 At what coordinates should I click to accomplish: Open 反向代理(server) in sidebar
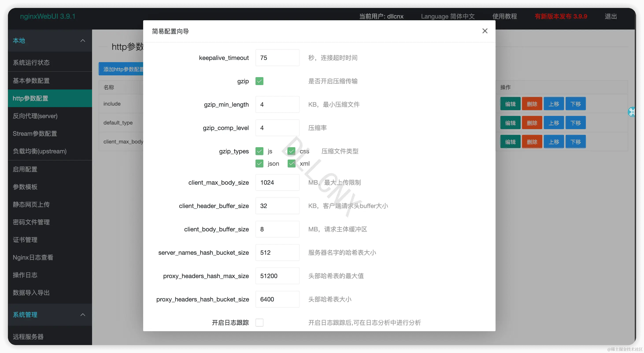35,116
